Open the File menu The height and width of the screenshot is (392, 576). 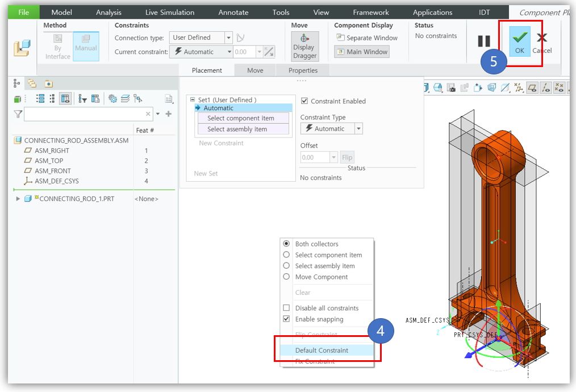[23, 12]
